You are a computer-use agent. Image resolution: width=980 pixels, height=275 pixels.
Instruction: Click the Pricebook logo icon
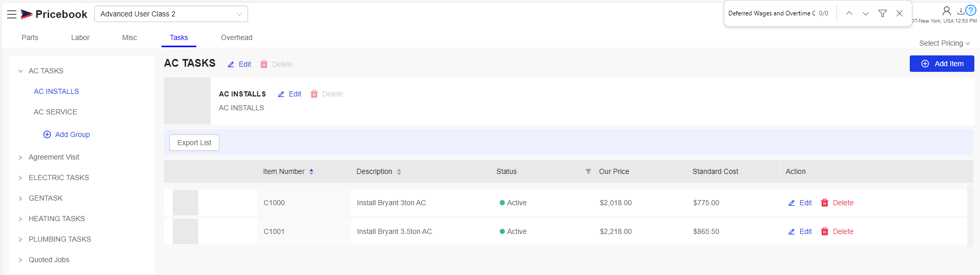click(x=27, y=14)
